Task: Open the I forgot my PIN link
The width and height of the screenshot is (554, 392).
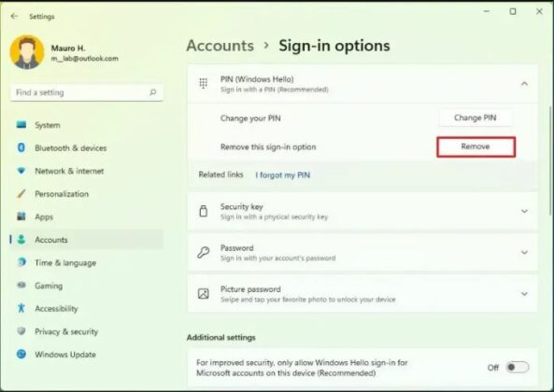Action: pos(283,175)
